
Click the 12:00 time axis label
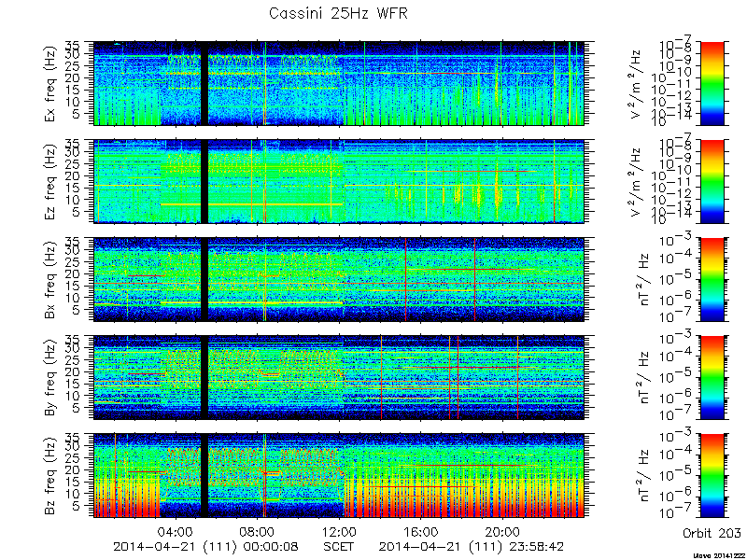[339, 531]
